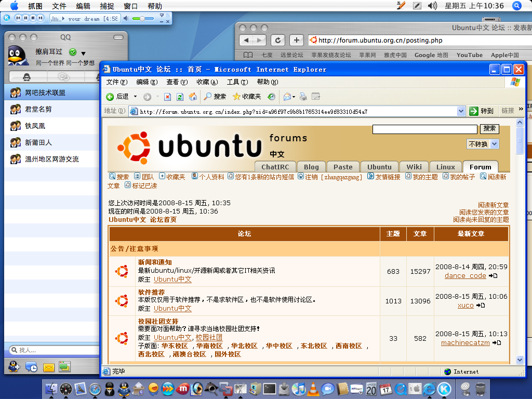Open the Spotlight search icon
Image resolution: width=532 pixels, height=399 pixels.
[517, 6]
